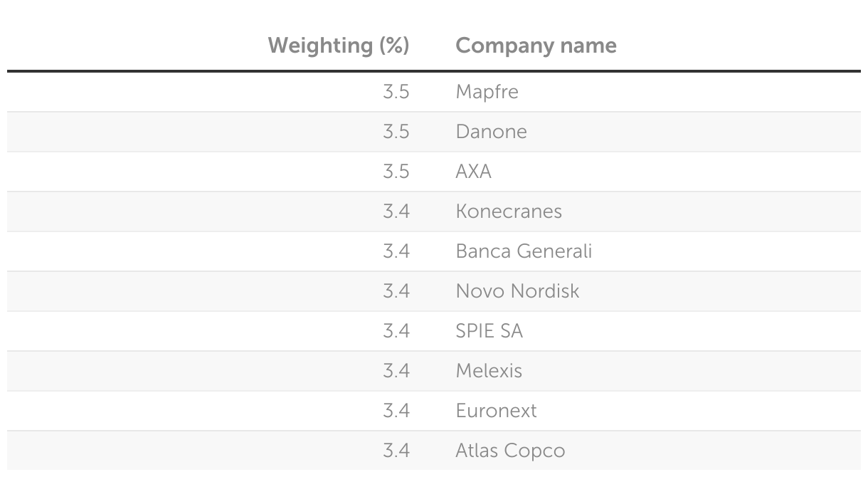Click the Euronext company name
868x477 pixels.
coord(496,411)
